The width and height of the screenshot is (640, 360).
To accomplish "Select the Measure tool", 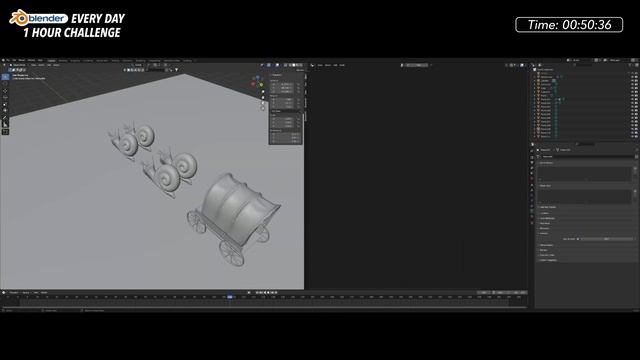I will click(5, 125).
